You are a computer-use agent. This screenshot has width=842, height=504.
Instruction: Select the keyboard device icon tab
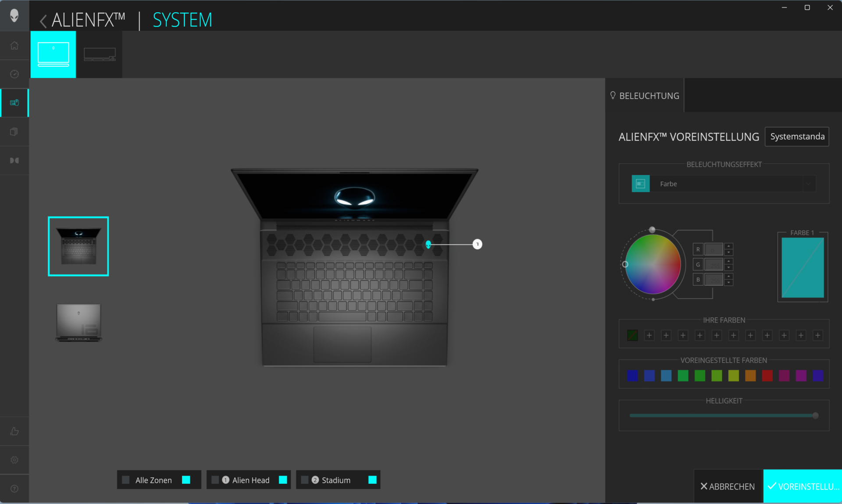(x=100, y=54)
